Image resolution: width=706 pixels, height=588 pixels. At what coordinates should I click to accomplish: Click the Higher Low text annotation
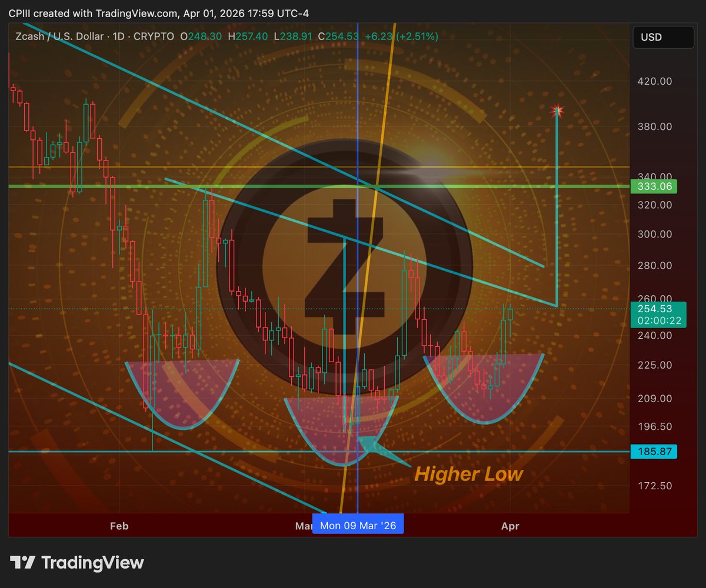coord(468,474)
